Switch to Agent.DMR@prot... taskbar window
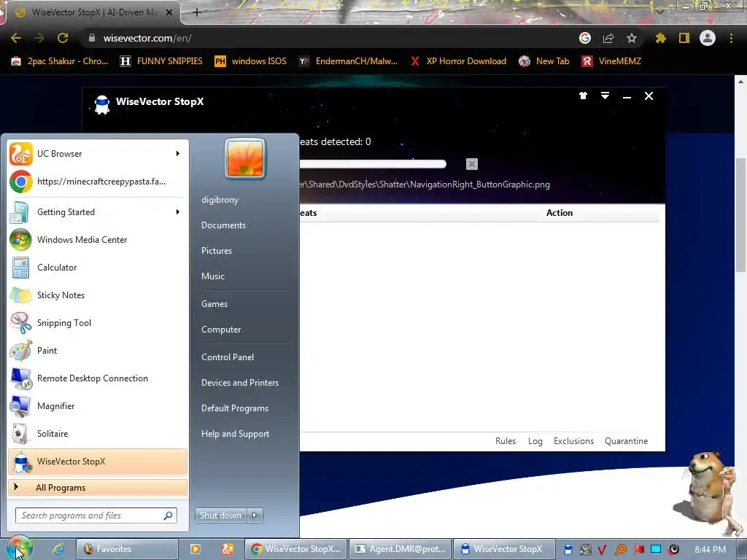 pyautogui.click(x=400, y=549)
